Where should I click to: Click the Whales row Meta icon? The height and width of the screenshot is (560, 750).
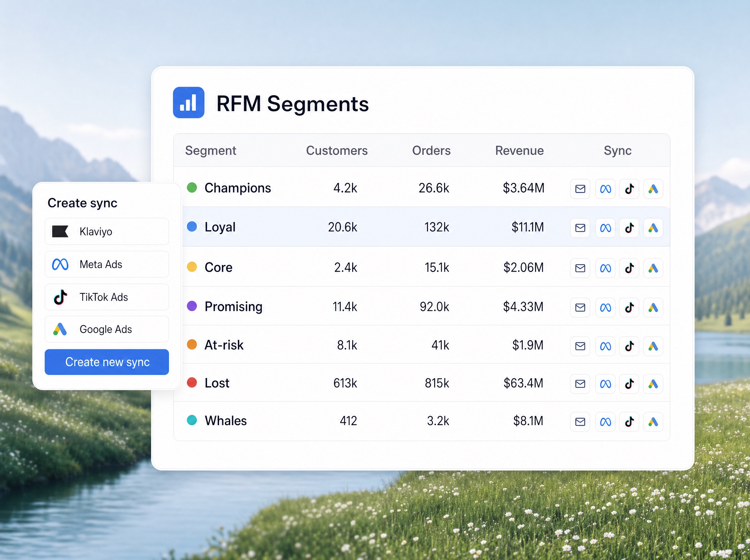point(605,422)
